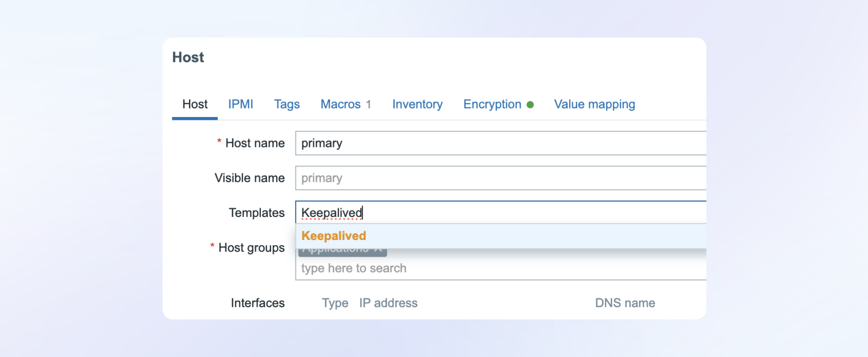Choose Keepalived from the template suggestions
The width and height of the screenshot is (868, 357).
[x=334, y=236]
